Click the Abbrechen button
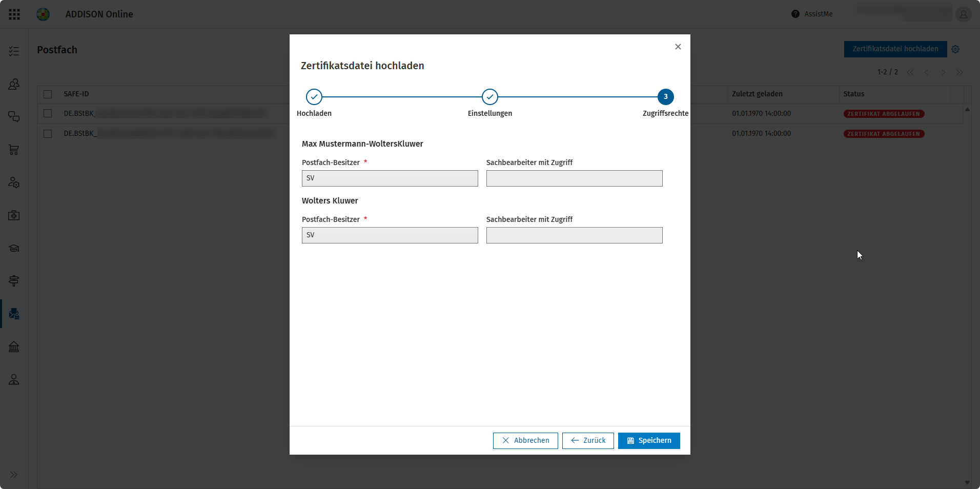Screen dimensions: 980x489 [x=525, y=441]
